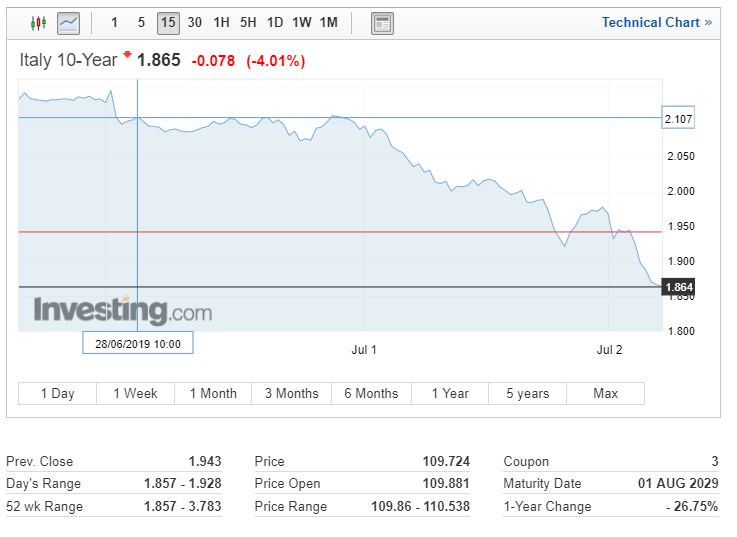Switch to 5H interval
This screenshot has height=537, width=737.
pos(248,22)
